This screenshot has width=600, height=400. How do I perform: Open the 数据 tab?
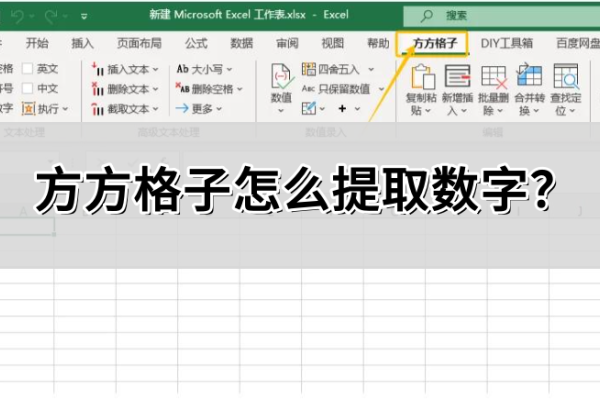[241, 43]
